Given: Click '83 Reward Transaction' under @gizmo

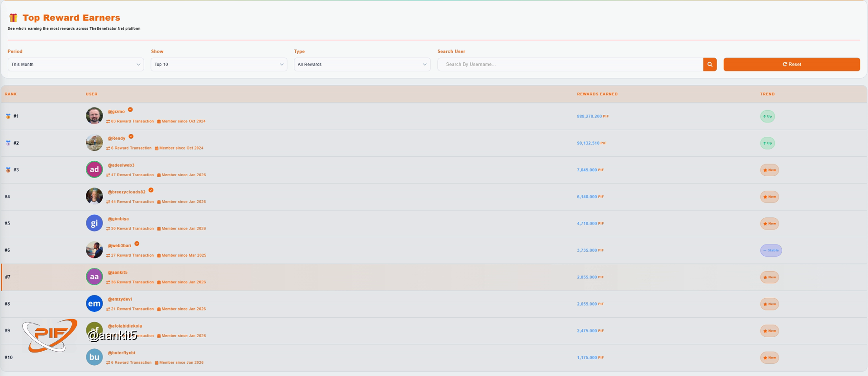Looking at the screenshot, I should [130, 121].
